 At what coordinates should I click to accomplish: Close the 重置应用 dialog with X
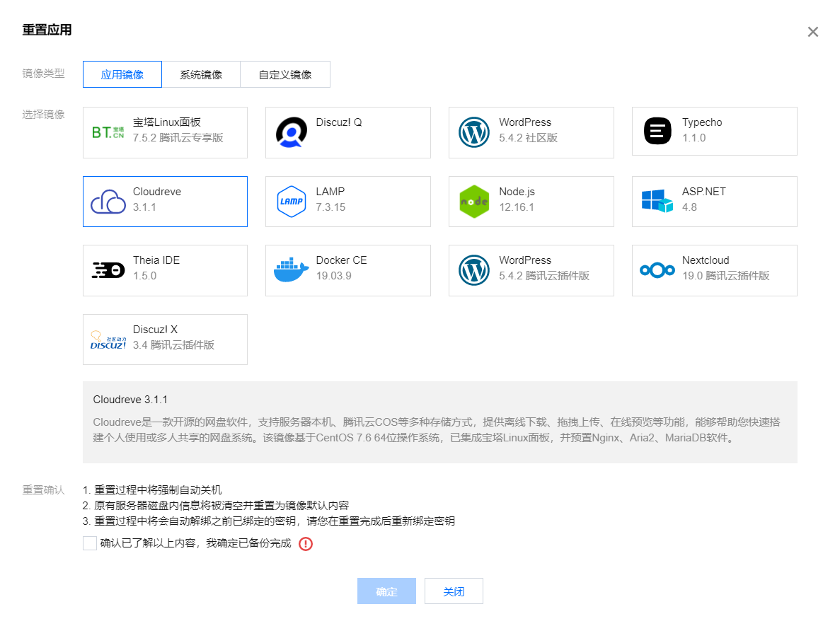[812, 31]
